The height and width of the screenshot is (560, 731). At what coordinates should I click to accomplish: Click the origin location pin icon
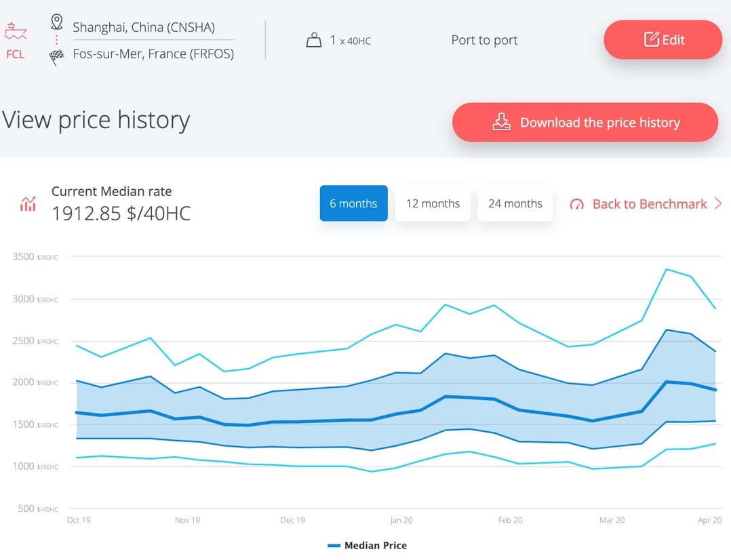pyautogui.click(x=57, y=22)
